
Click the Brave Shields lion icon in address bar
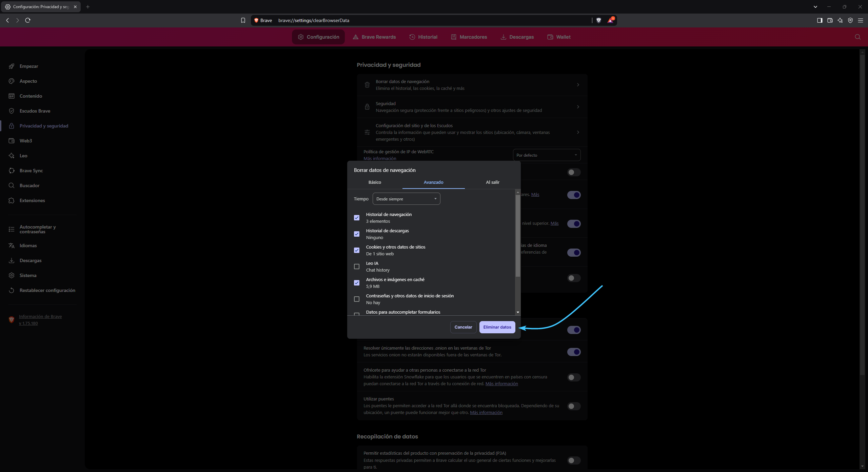(599, 20)
